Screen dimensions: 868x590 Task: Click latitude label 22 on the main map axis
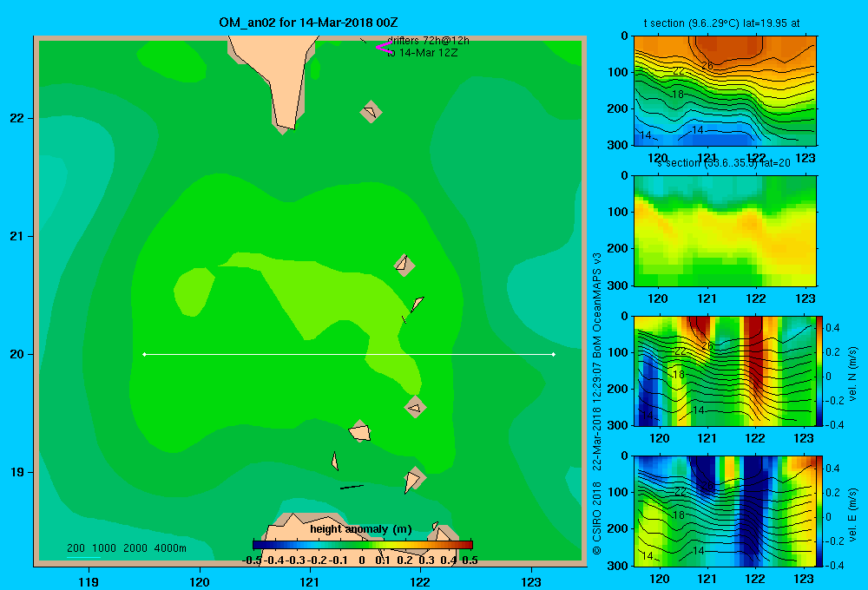[17, 118]
